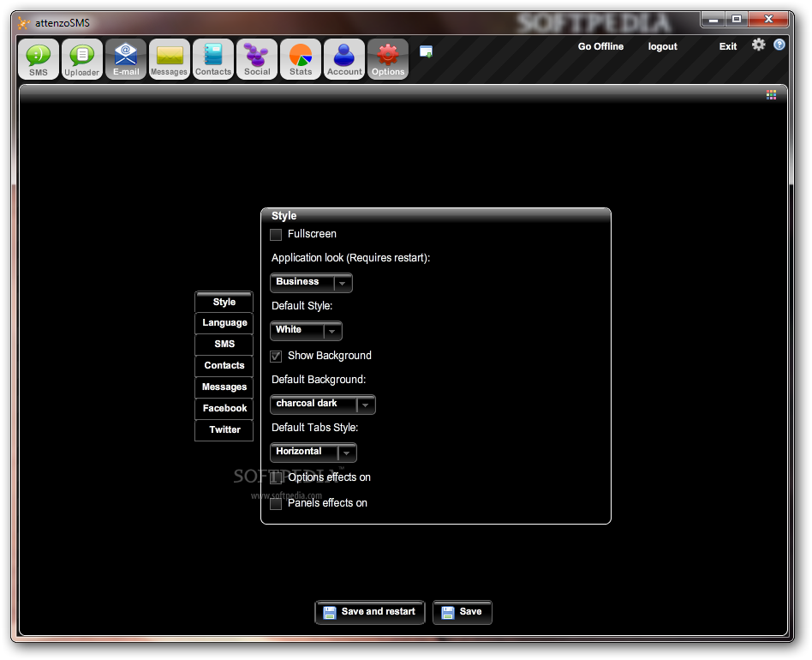The height and width of the screenshot is (660, 812).
Task: Click the Default Tabs Style label
Action: point(315,428)
